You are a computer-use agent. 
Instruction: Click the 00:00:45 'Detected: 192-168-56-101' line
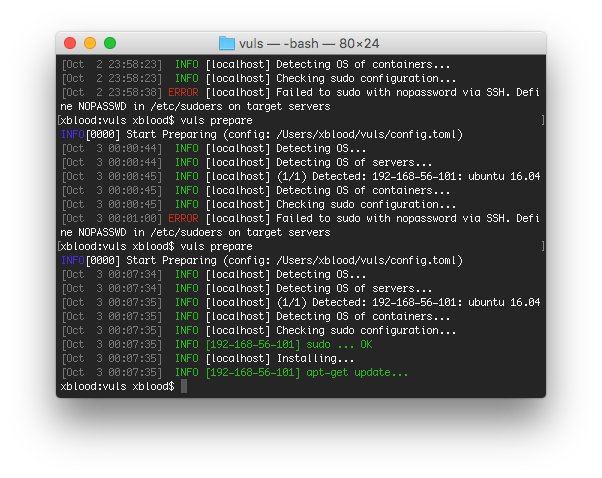pos(301,177)
